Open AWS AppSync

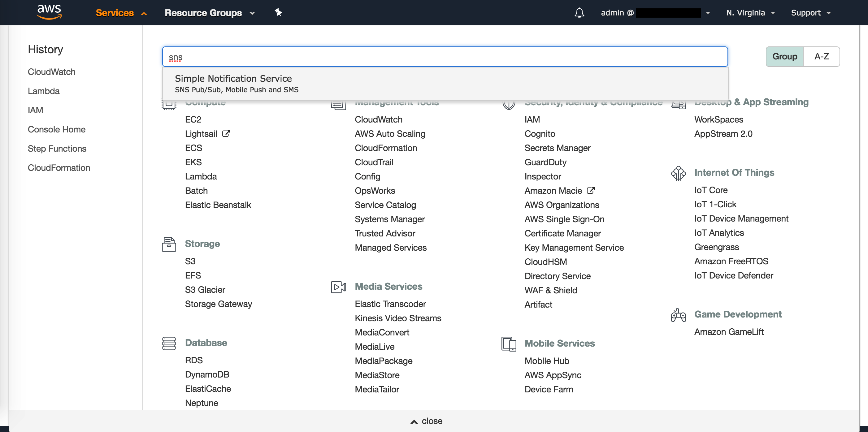click(553, 375)
